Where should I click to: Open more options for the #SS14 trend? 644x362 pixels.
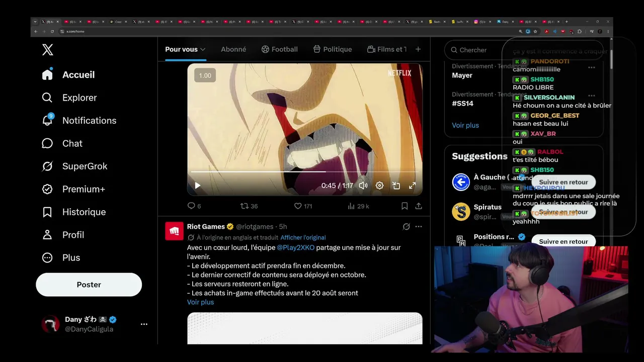[592, 96]
